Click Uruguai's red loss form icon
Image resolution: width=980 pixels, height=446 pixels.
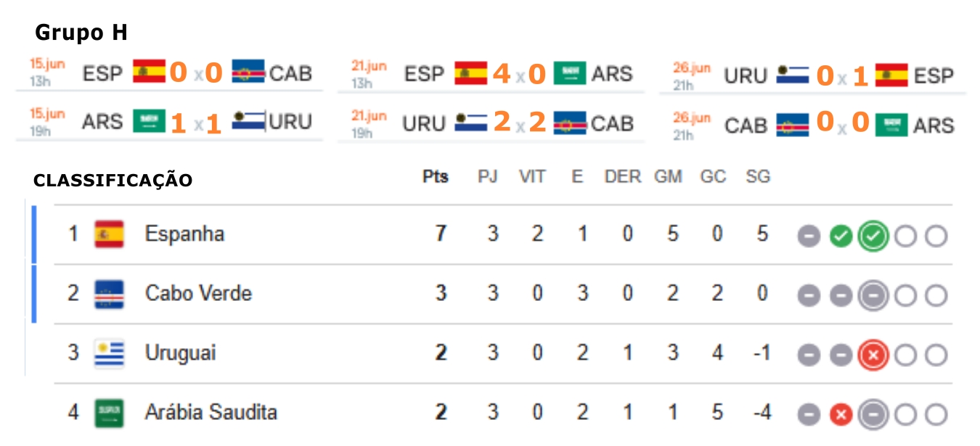tap(873, 355)
